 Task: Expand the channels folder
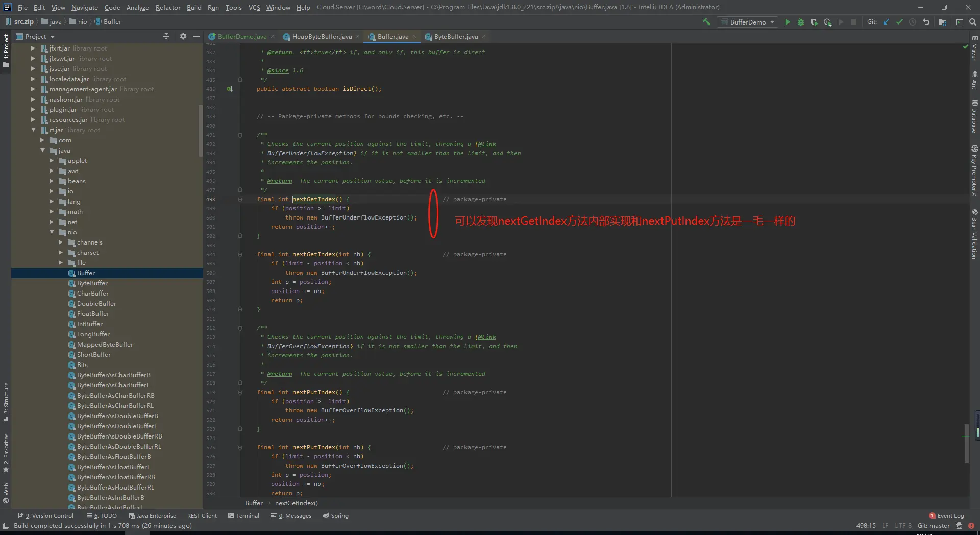pyautogui.click(x=61, y=242)
